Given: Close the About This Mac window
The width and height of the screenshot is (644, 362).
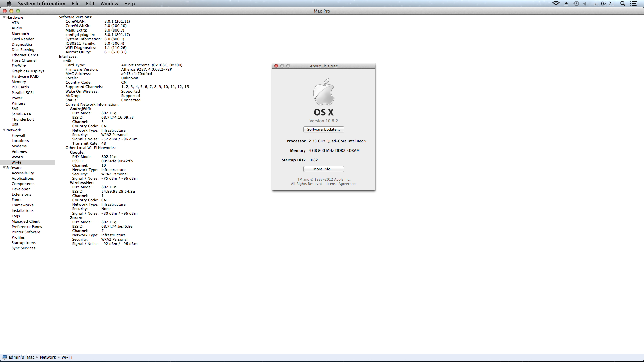Looking at the screenshot, I should 276,66.
